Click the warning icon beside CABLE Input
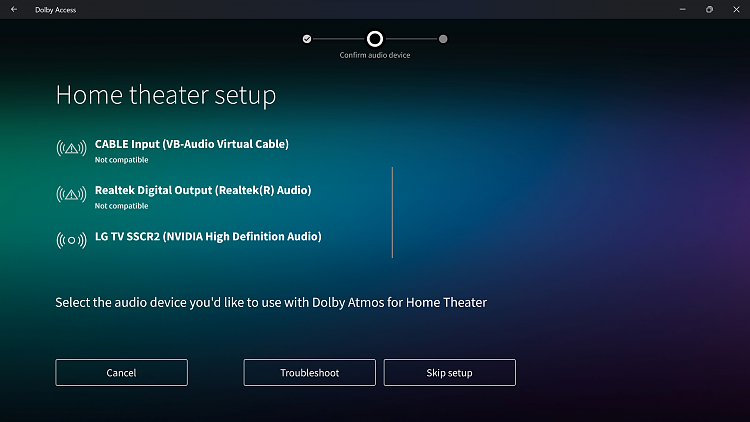This screenshot has height=422, width=750. pyautogui.click(x=71, y=148)
